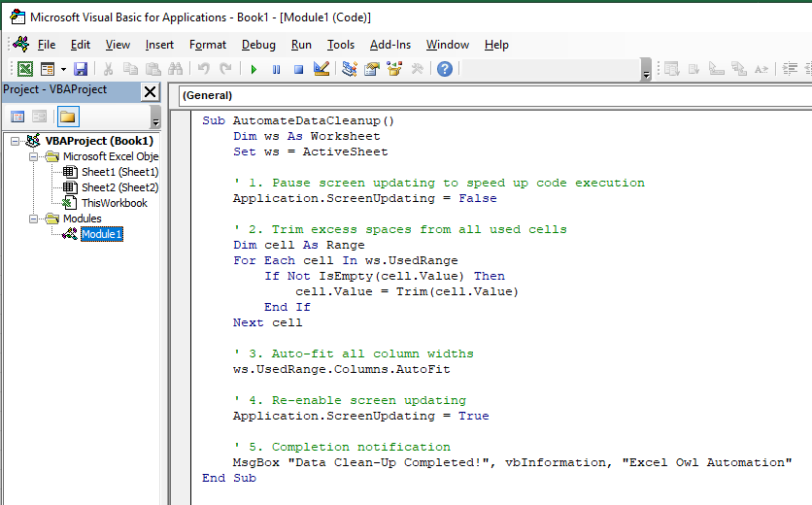Open Toolbox wrench icon
Viewport: 812px width, 505px height.
(417, 69)
